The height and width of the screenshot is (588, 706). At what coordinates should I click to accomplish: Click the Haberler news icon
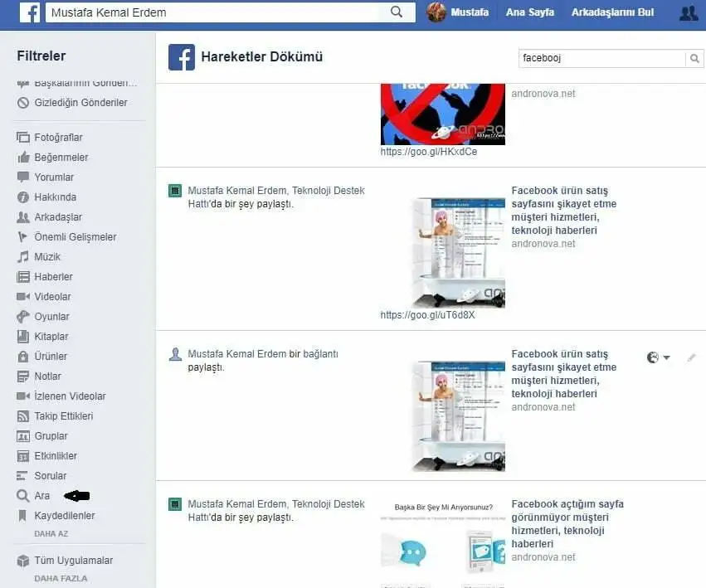(x=23, y=277)
